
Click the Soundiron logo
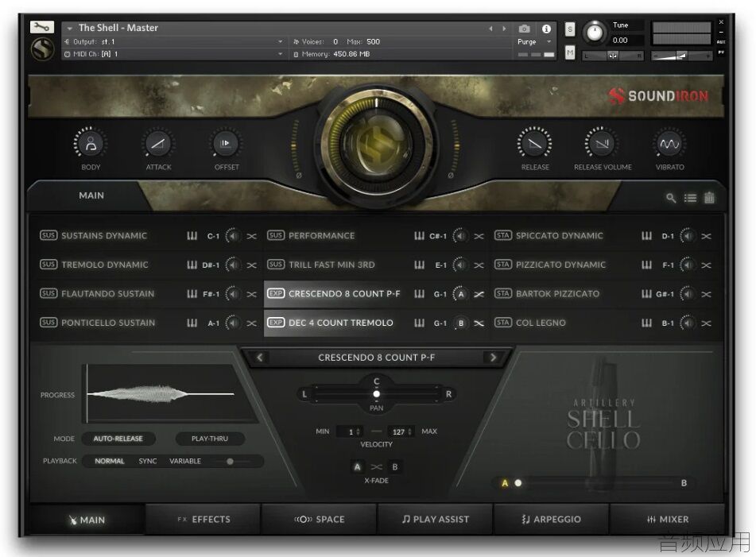658,96
